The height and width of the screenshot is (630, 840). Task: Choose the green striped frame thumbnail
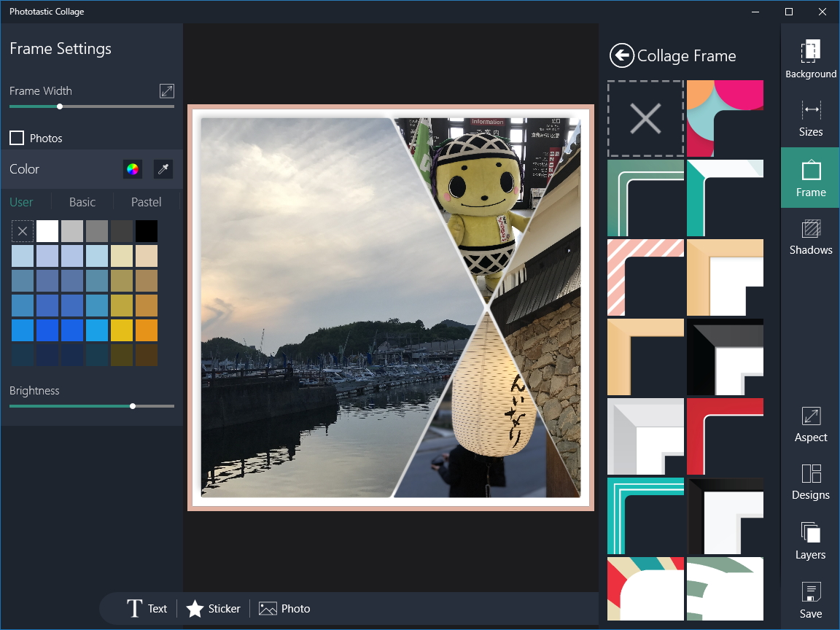pyautogui.click(x=645, y=198)
